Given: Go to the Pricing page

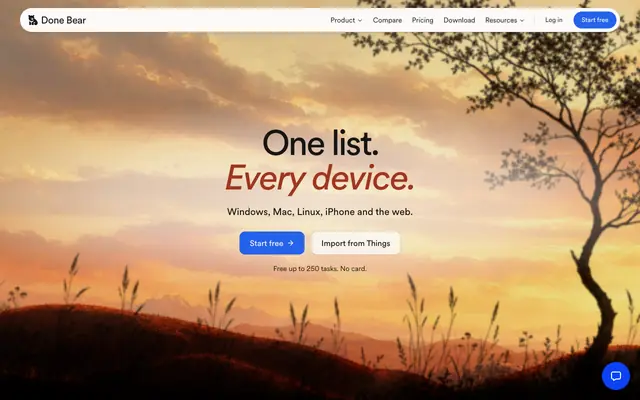Looking at the screenshot, I should point(422,20).
